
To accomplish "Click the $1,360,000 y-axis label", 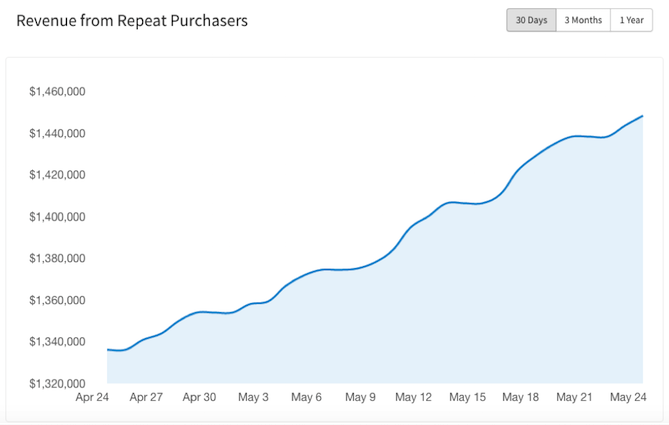I will pyautogui.click(x=57, y=300).
